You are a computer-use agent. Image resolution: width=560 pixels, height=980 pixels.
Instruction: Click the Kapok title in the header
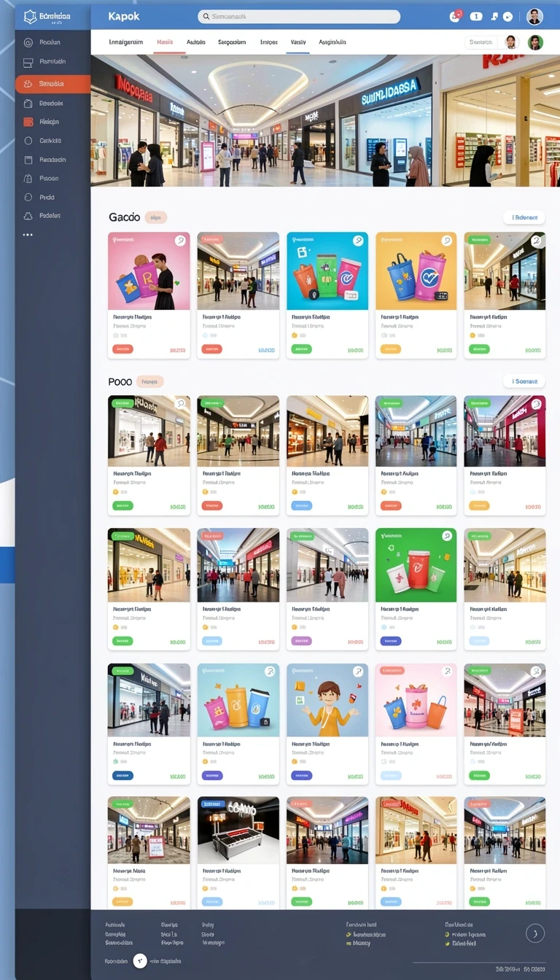[x=123, y=16]
